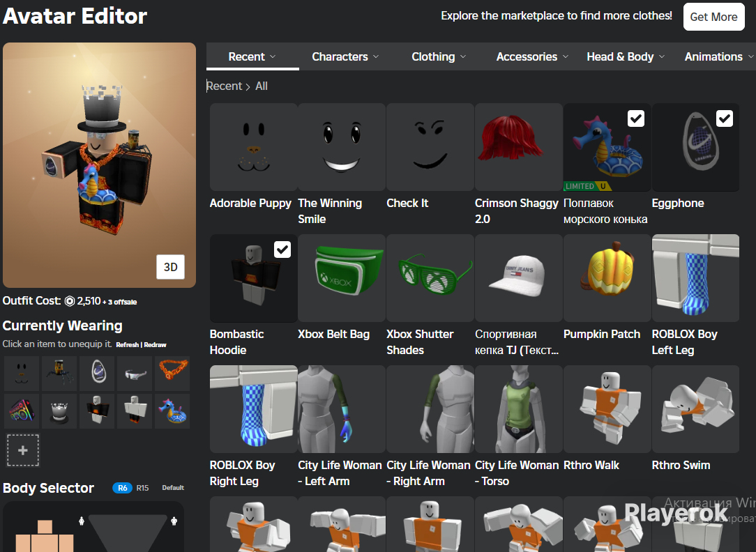The height and width of the screenshot is (552, 756).
Task: Uncheck the limited seahorse float item
Action: point(636,118)
